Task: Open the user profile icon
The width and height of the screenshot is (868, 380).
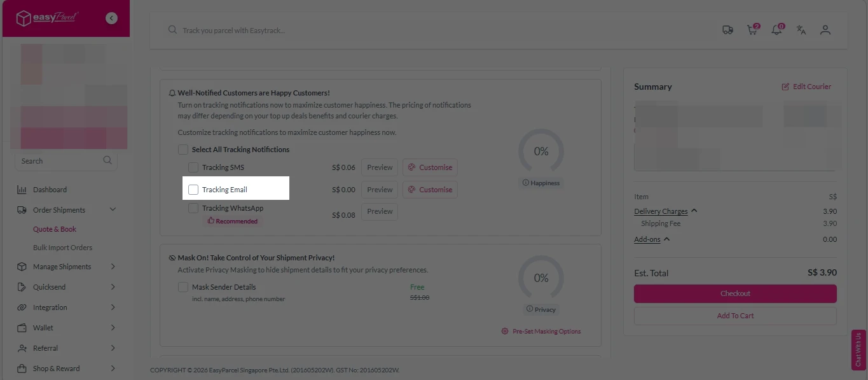Action: point(825,30)
